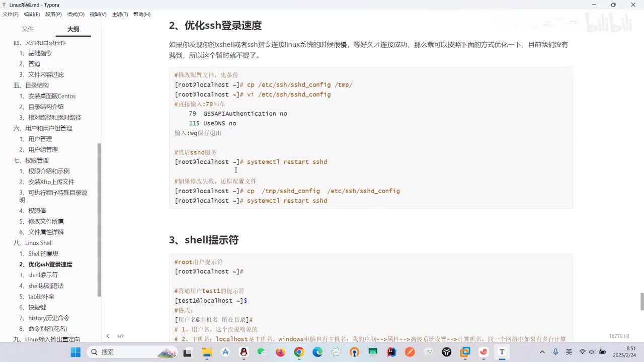Open Postman orange icon in taskbar

point(410,352)
